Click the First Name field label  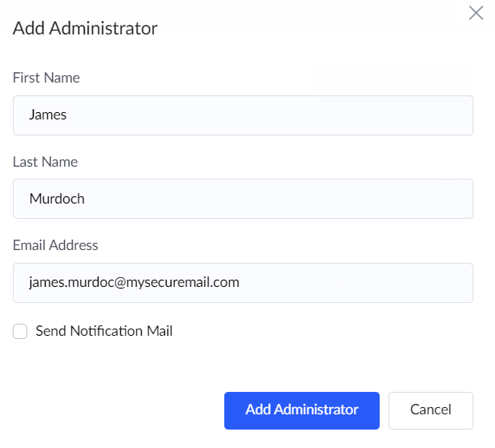tap(46, 78)
